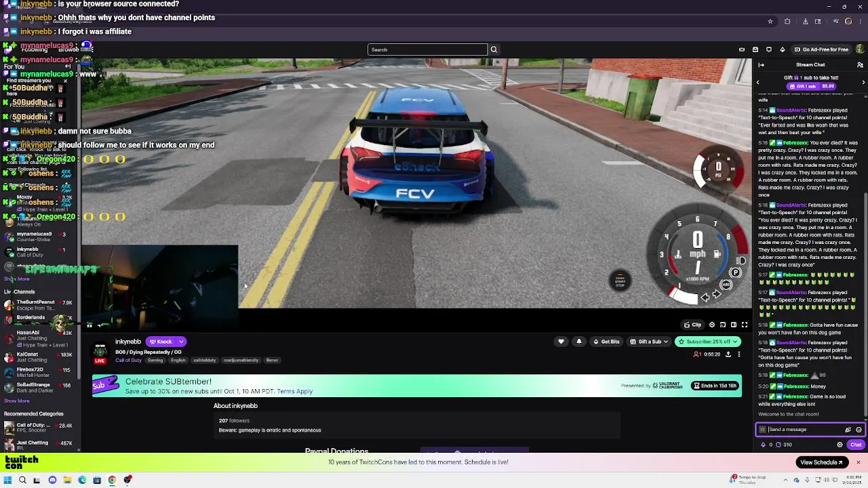Open Chrome three-dot menu

tap(861, 21)
